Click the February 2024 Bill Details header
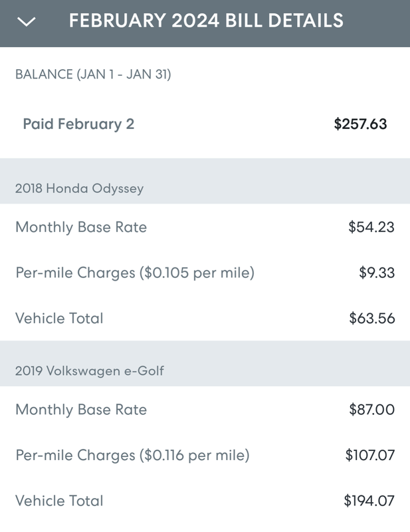 (206, 21)
